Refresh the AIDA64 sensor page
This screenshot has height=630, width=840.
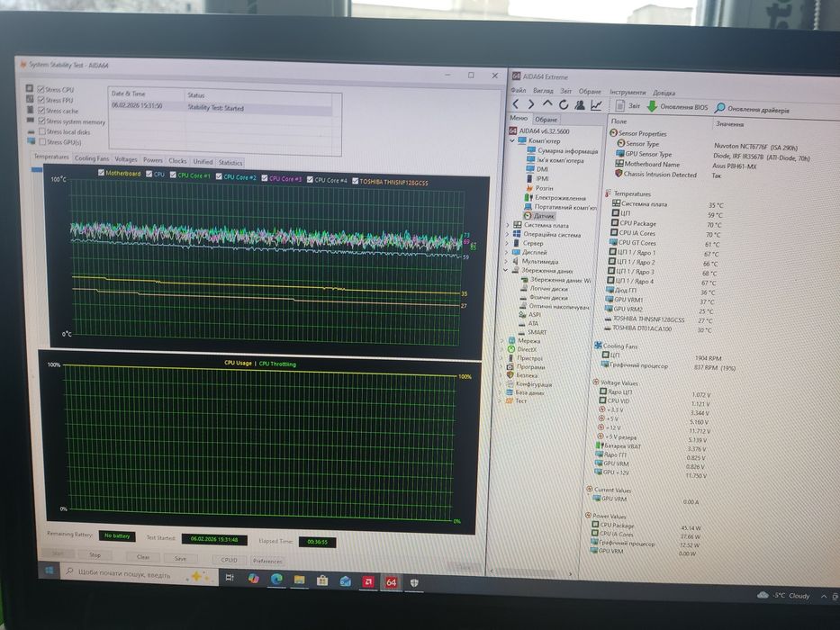(563, 104)
